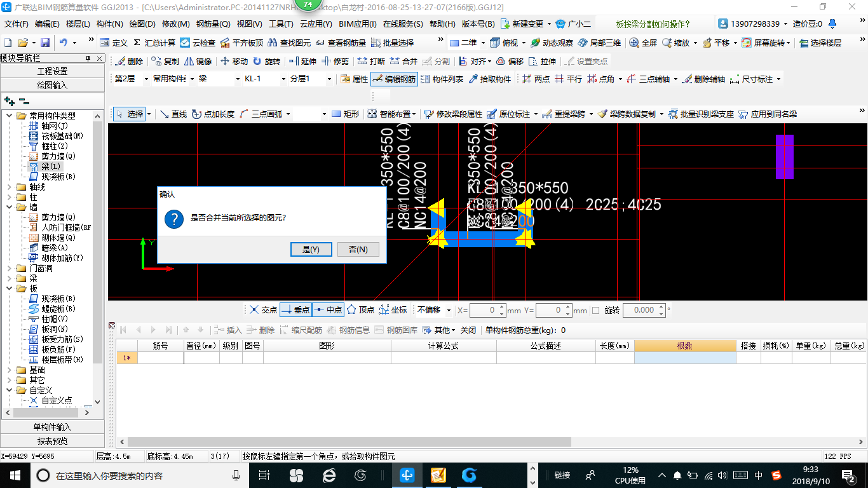Open the Windows Start menu
This screenshot has width=868, height=488.
(15, 475)
